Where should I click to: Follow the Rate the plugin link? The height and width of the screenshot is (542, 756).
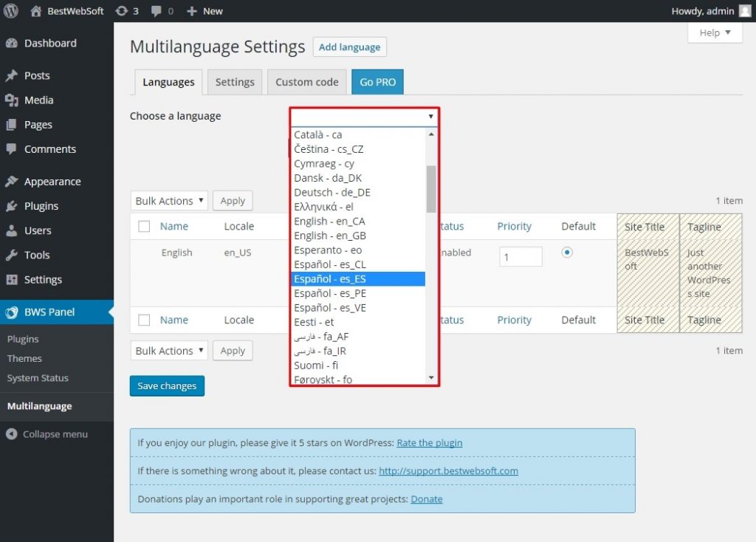pyautogui.click(x=429, y=442)
